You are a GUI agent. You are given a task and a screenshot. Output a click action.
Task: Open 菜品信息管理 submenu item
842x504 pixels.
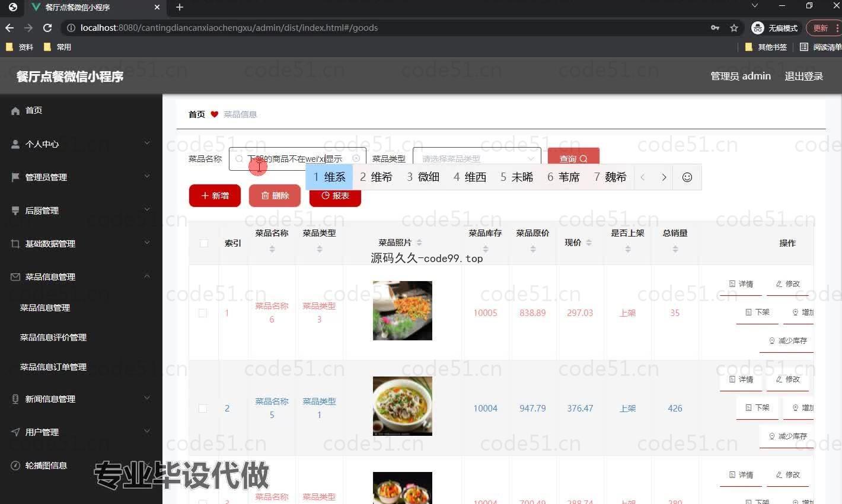pos(45,308)
